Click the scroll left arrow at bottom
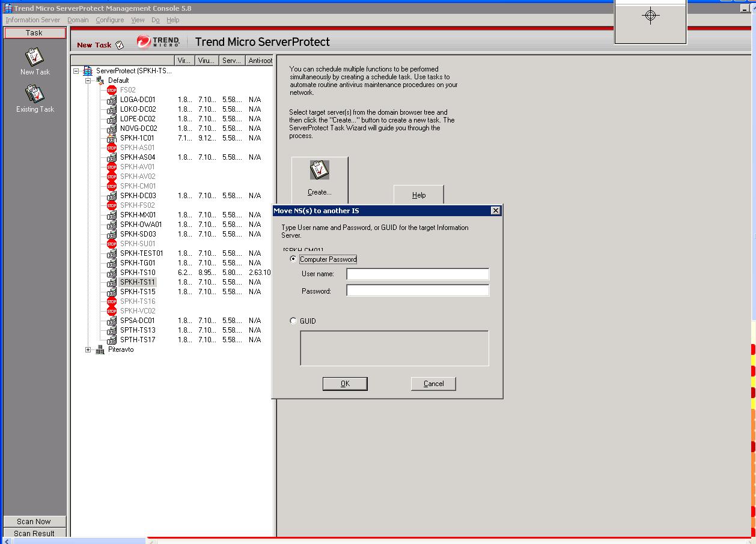The height and width of the screenshot is (544, 756). [x=7, y=541]
